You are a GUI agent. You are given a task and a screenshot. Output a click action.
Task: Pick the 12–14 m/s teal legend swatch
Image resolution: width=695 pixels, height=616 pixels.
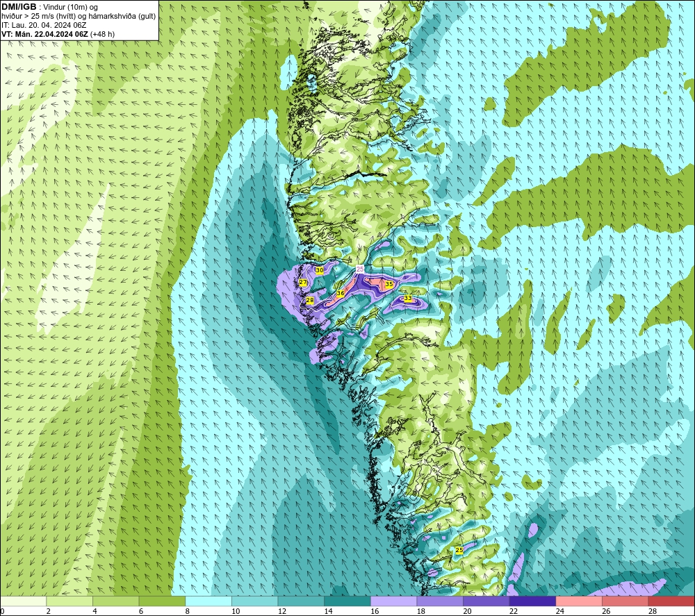(301, 601)
